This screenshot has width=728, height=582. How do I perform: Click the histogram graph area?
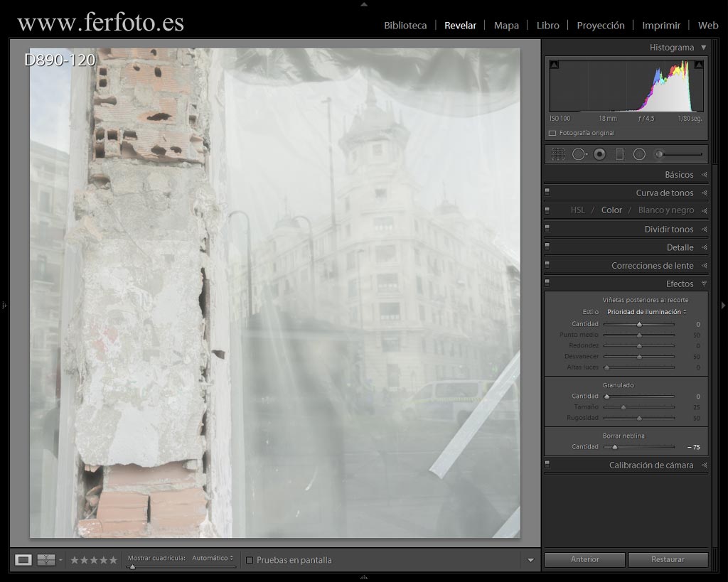point(626,85)
